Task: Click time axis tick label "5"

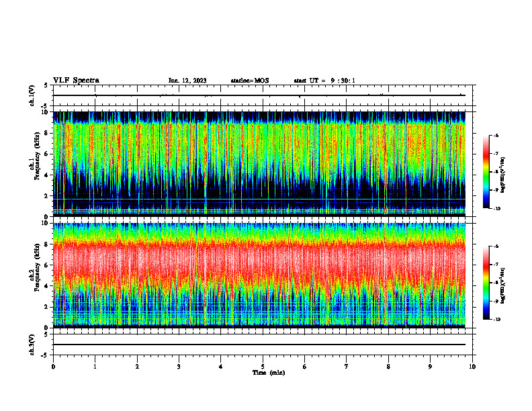Action: click(x=263, y=367)
